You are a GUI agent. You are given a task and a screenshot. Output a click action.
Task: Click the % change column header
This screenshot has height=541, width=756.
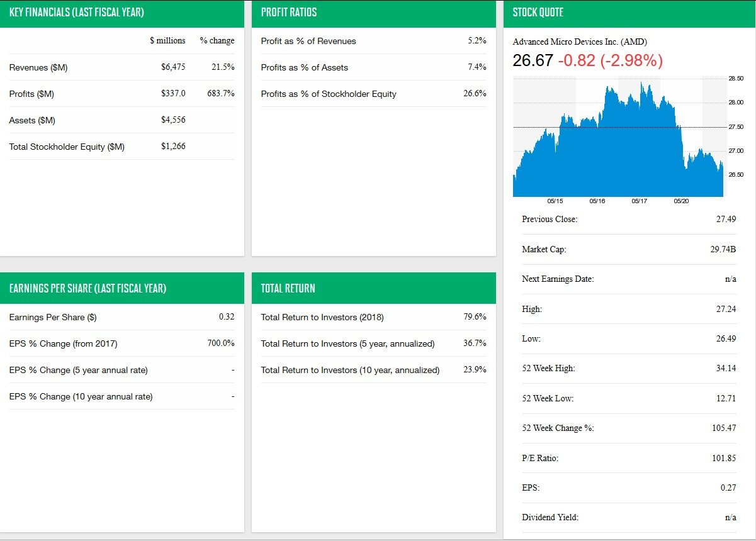217,41
